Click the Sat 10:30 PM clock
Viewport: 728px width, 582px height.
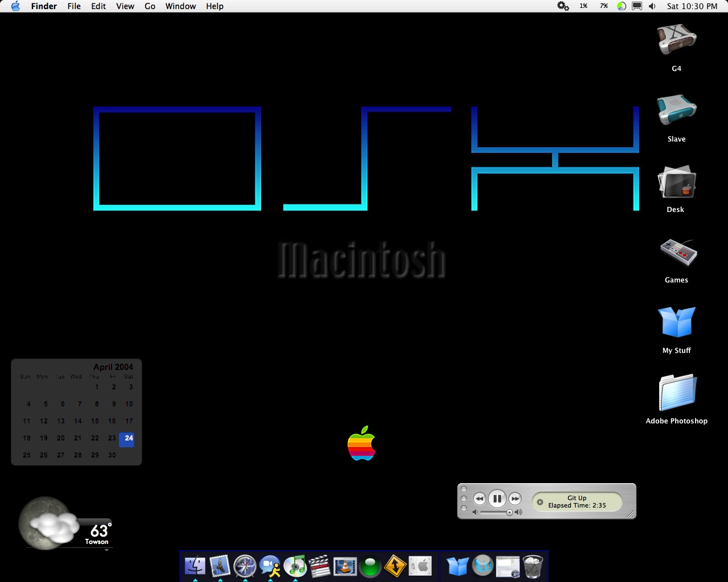pos(692,6)
